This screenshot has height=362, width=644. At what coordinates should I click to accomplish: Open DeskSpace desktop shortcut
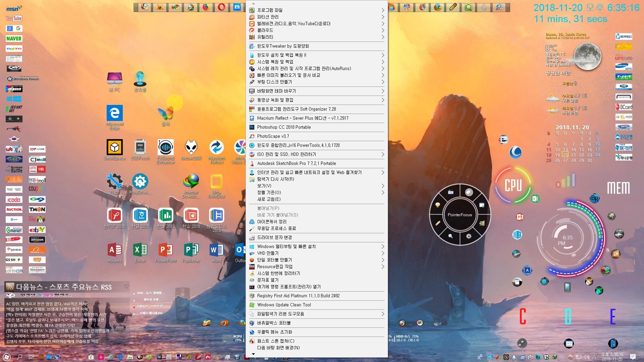coord(114,150)
